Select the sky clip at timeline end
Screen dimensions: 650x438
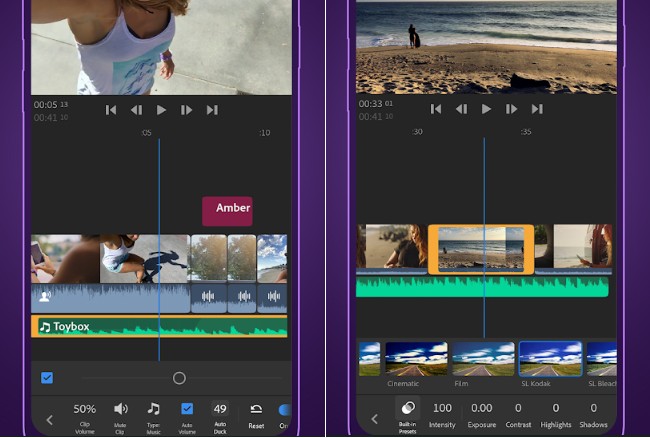pyautogui.click(x=272, y=259)
